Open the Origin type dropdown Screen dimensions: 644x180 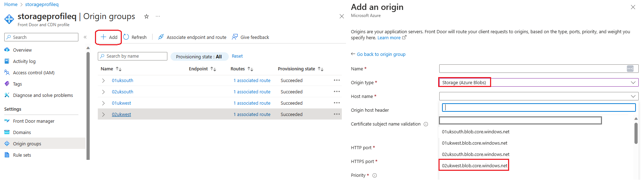pyautogui.click(x=538, y=82)
